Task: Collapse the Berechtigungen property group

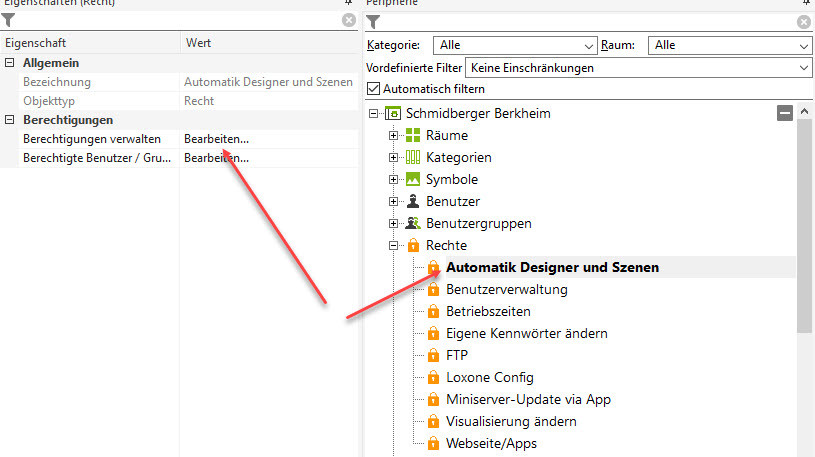Action: 9,120
